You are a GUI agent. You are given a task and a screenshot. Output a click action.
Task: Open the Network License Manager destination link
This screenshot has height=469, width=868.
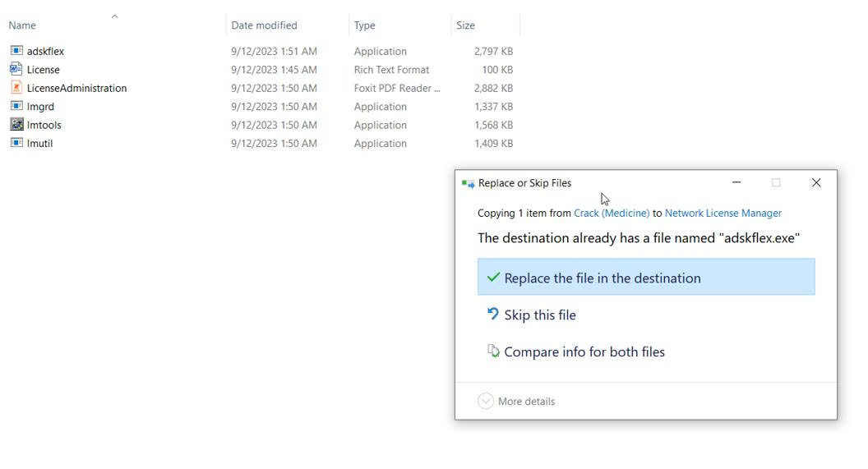(x=723, y=213)
